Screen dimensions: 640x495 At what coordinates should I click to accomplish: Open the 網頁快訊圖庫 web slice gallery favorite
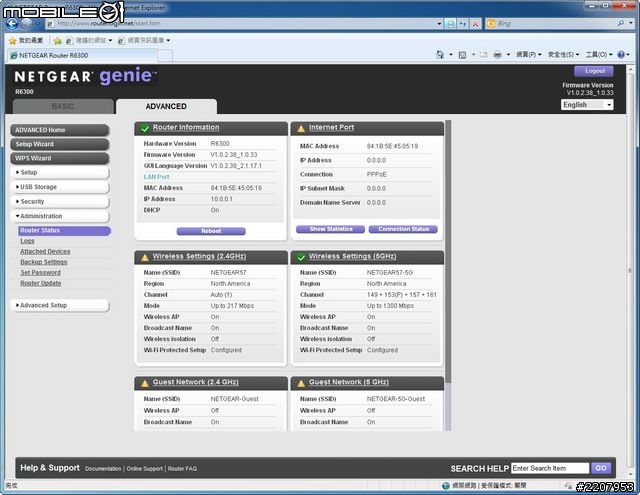144,40
